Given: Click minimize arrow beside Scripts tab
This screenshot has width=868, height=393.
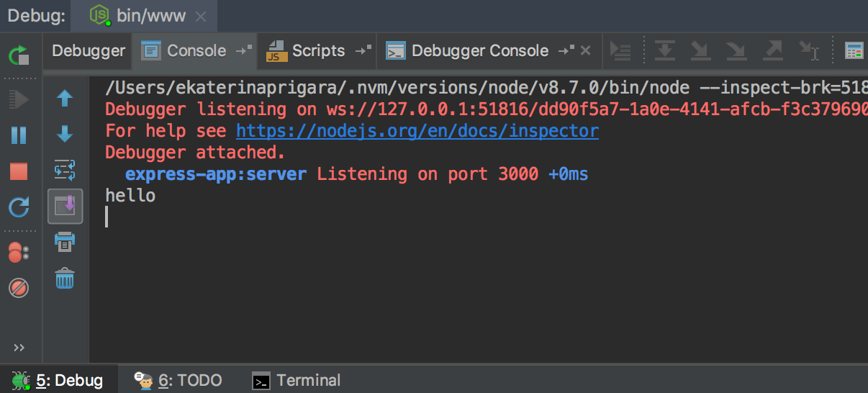Looking at the screenshot, I should (363, 50).
